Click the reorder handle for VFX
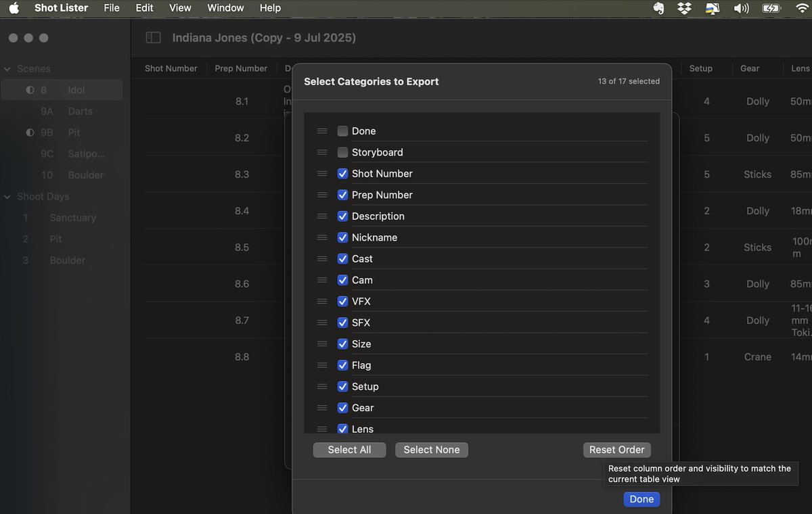Screen dimensions: 812x514 tap(322, 302)
